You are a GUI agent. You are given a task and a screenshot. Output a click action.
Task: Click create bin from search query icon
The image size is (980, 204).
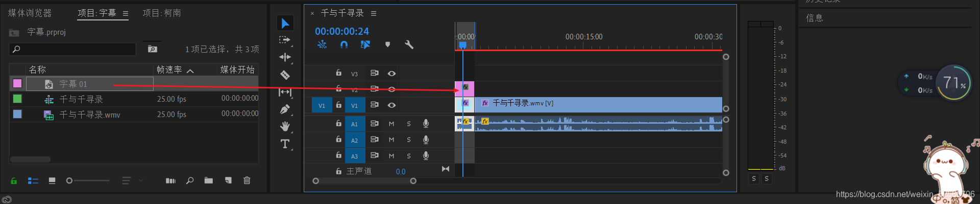[153, 49]
